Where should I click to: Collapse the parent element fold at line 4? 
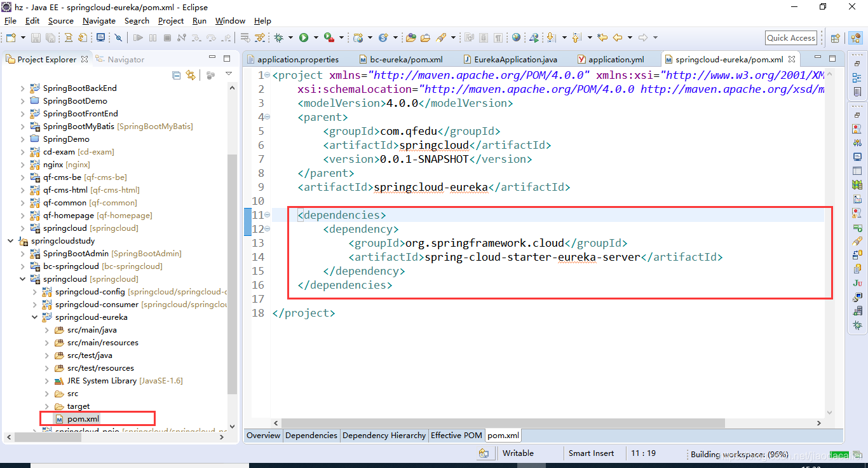[267, 117]
